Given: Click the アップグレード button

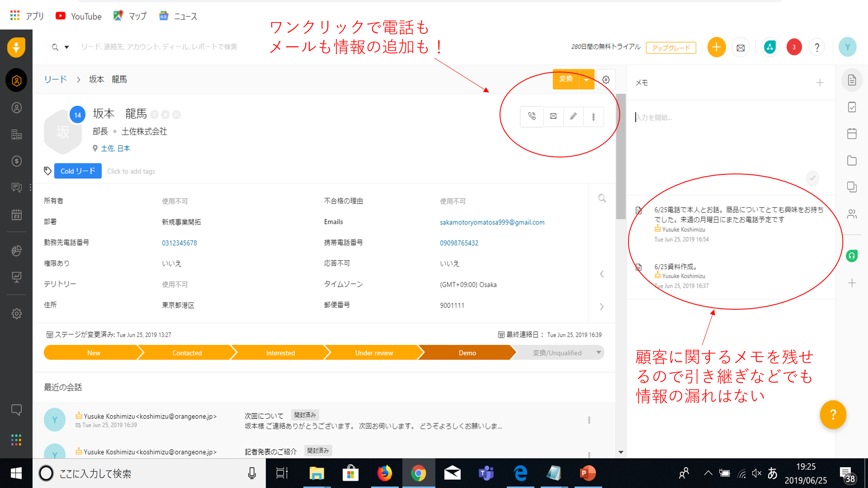Looking at the screenshot, I should [x=671, y=48].
